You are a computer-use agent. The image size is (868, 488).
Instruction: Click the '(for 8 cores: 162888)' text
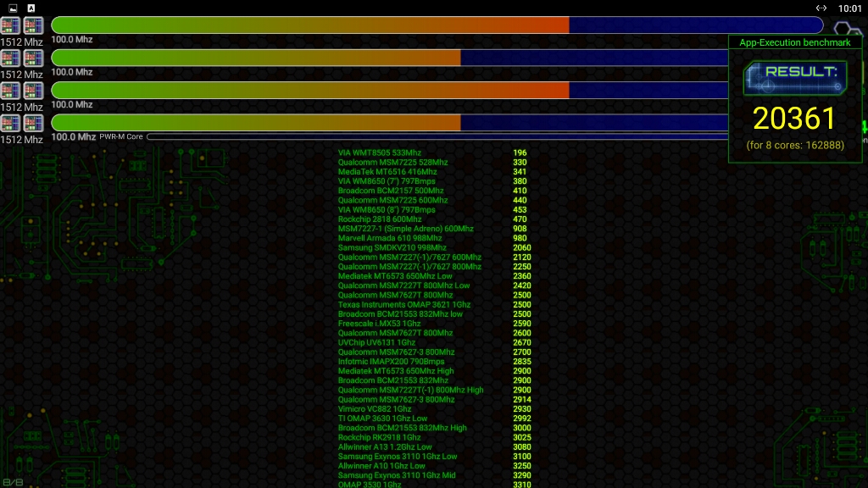pyautogui.click(x=795, y=145)
